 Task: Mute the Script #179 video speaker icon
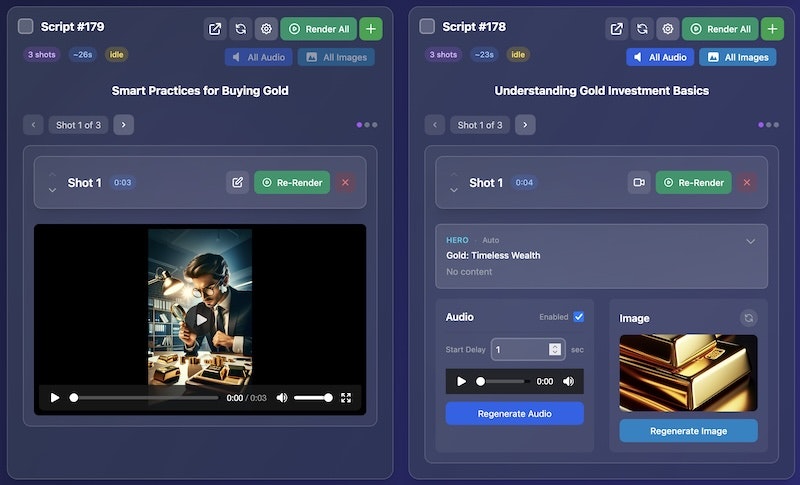click(282, 398)
